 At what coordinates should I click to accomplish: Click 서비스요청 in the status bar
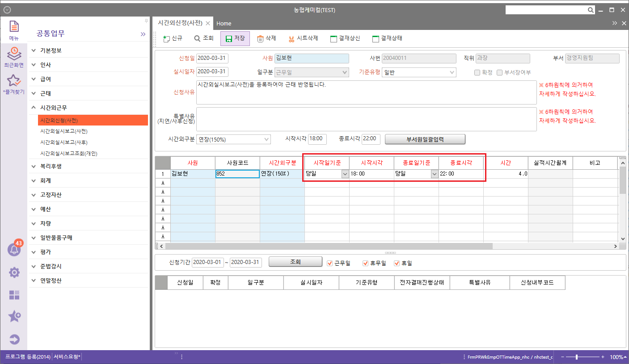(x=67, y=357)
